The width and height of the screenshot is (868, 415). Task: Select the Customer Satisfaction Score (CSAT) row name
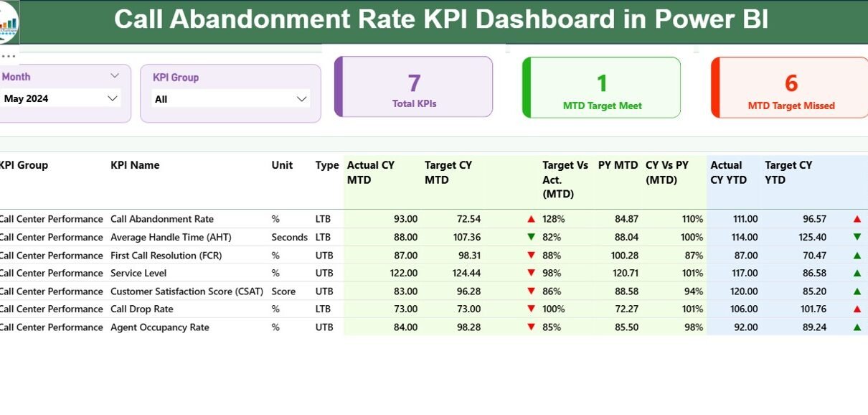pyautogui.click(x=187, y=292)
